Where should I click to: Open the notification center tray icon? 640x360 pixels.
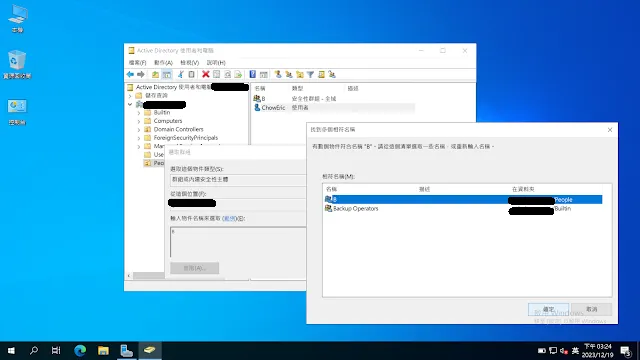point(626,351)
